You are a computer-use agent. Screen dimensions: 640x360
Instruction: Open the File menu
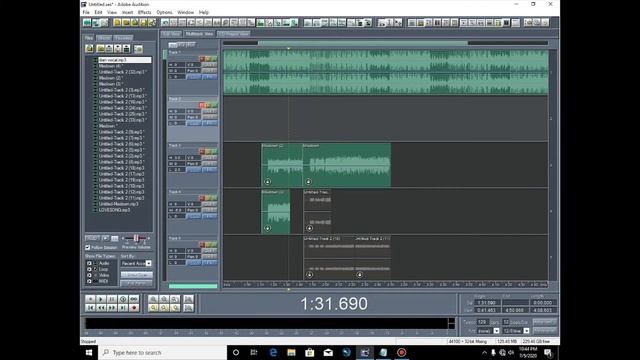pos(86,12)
